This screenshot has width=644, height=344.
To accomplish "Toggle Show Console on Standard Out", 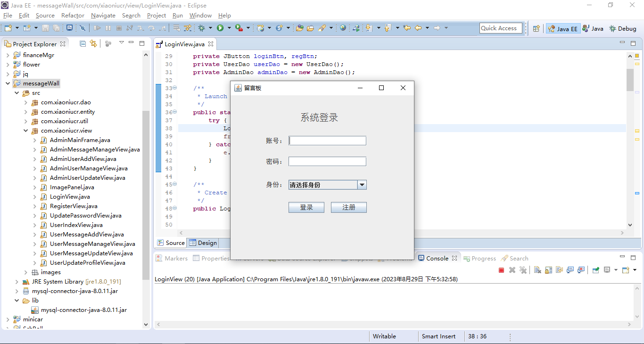I will [570, 270].
